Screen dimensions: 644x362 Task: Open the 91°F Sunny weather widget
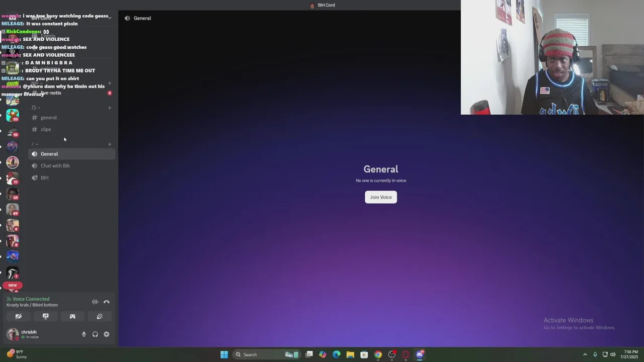pos(17,354)
